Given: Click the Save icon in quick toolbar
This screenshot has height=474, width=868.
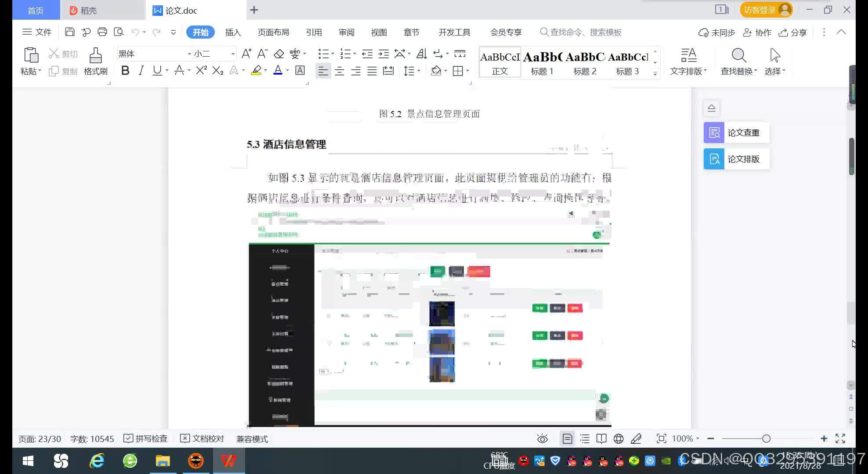Looking at the screenshot, I should [69, 32].
